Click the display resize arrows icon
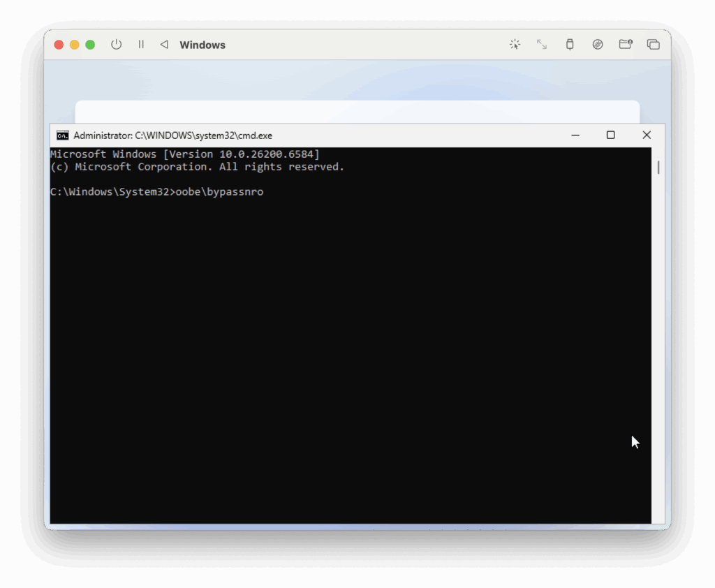715x588 pixels. point(542,44)
